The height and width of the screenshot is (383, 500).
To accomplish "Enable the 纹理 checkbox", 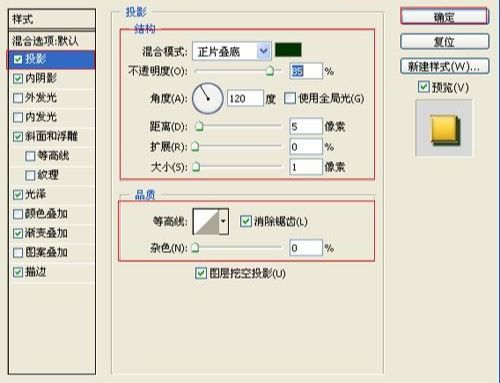I will (x=30, y=175).
